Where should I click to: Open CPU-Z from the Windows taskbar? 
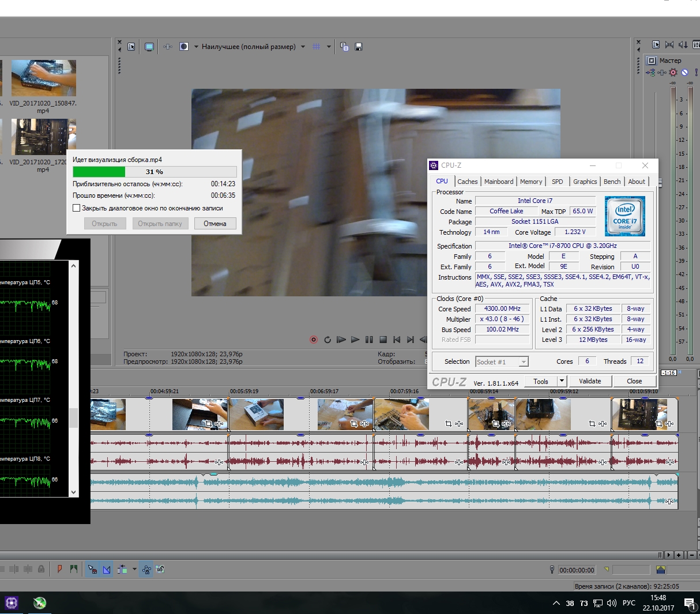tap(12, 603)
